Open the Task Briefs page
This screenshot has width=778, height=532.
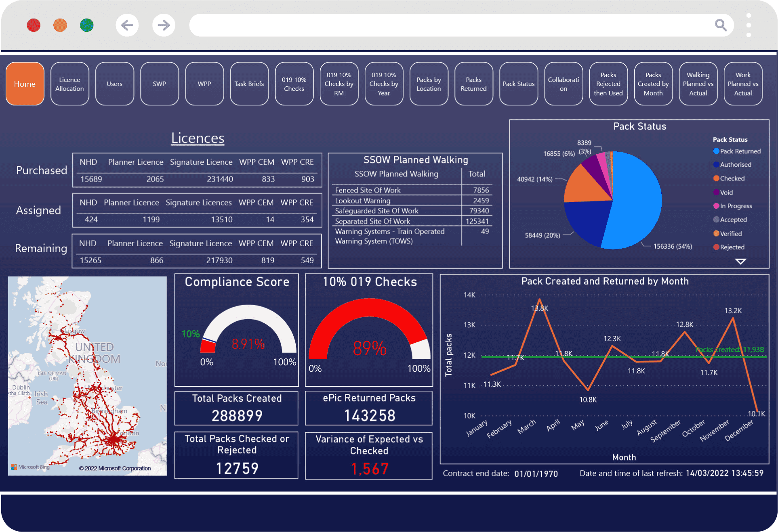click(249, 84)
